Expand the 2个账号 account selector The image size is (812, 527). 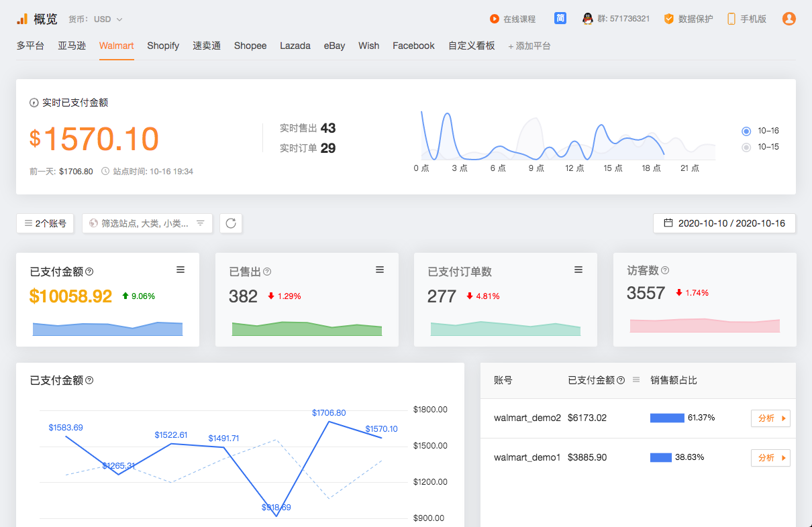click(x=45, y=223)
